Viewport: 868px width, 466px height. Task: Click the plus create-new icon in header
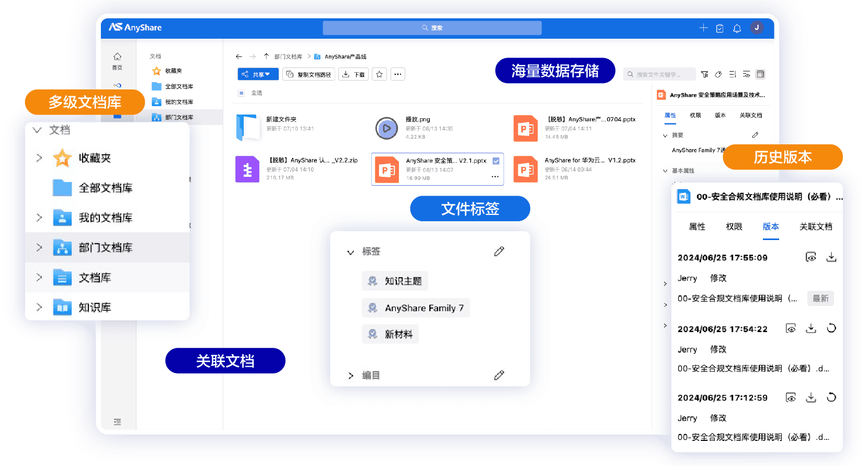pyautogui.click(x=703, y=28)
